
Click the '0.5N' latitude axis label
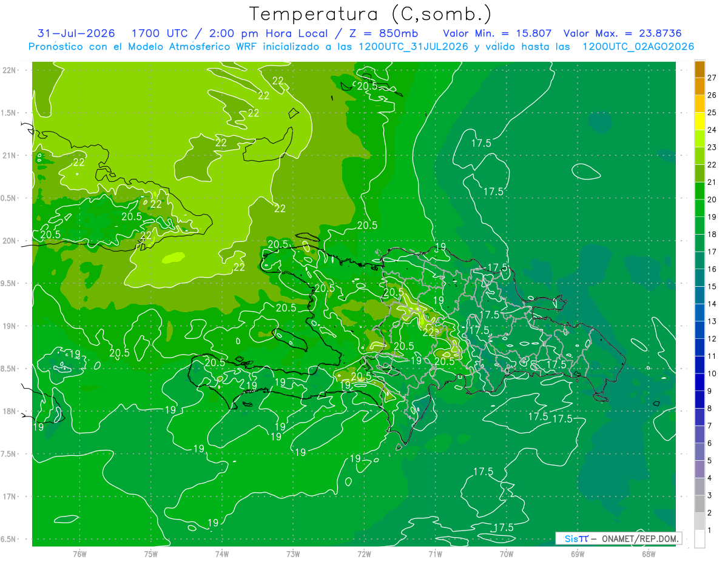click(9, 198)
